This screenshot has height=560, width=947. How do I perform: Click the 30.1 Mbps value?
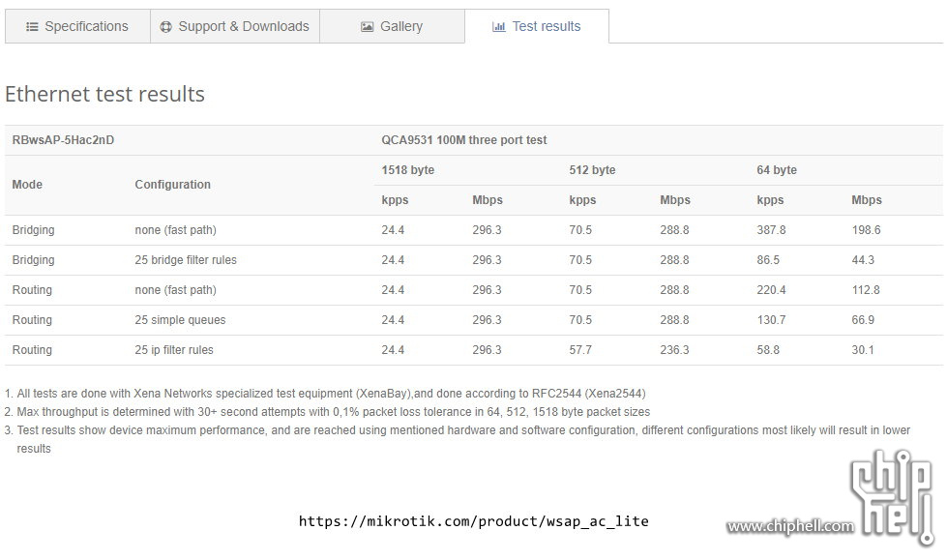pyautogui.click(x=863, y=350)
